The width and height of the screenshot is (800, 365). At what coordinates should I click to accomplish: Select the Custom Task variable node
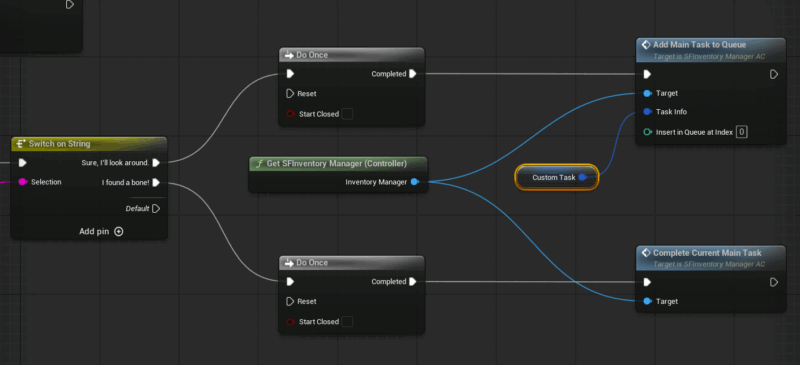pos(556,177)
